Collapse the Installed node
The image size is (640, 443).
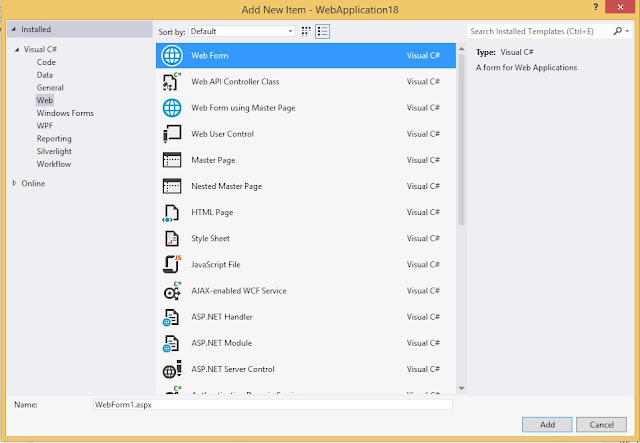[x=14, y=29]
